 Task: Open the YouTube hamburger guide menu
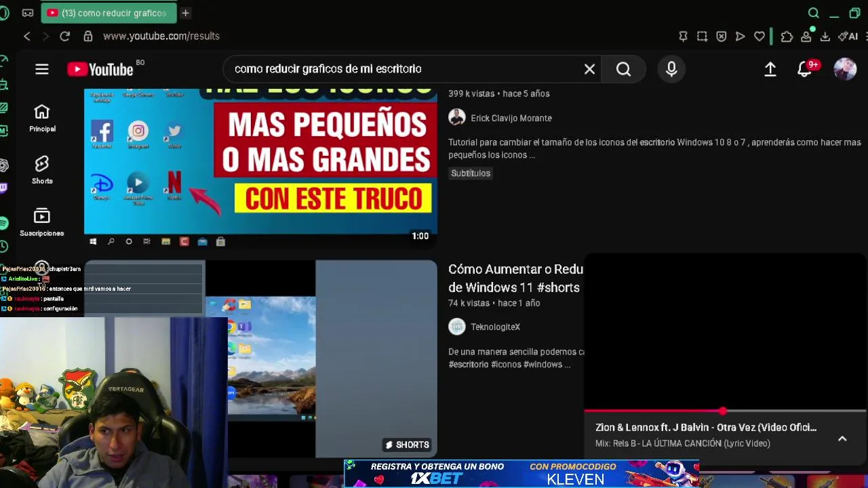click(42, 69)
